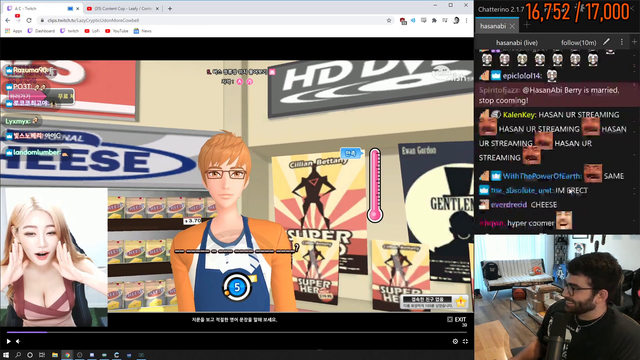Open Apps bookmark
Image resolution: width=640 pixels, height=360 pixels.
(13, 31)
